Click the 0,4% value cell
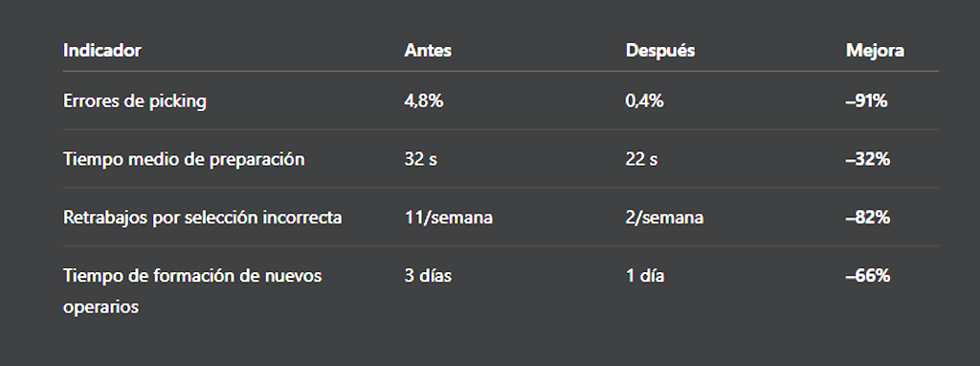This screenshot has height=366, width=980. click(644, 101)
